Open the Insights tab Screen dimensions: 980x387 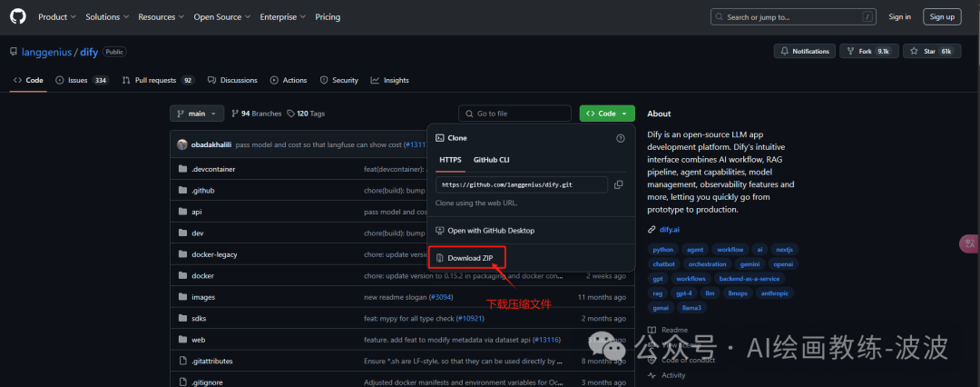tap(389, 80)
